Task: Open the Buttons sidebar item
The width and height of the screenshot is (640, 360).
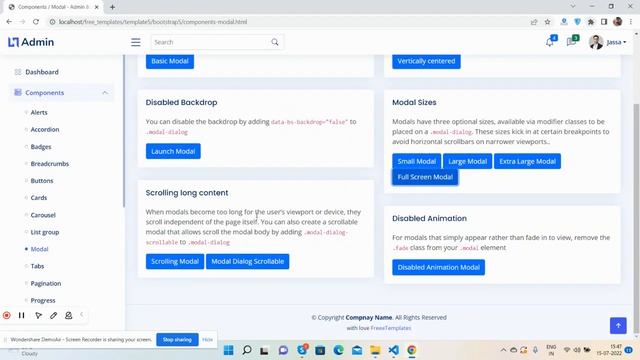Action: (42, 180)
